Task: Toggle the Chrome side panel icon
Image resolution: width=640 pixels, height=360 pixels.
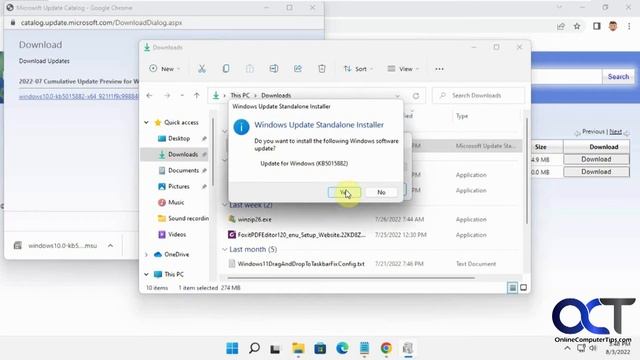Action: pyautogui.click(x=597, y=27)
